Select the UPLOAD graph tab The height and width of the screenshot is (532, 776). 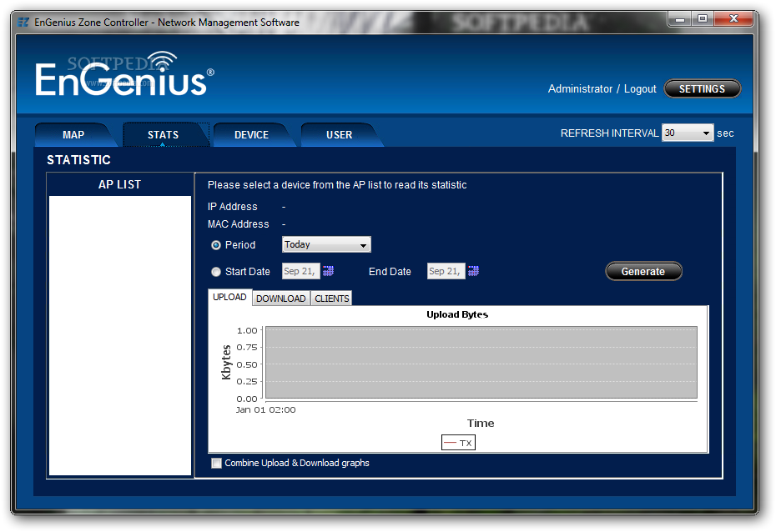coord(229,297)
